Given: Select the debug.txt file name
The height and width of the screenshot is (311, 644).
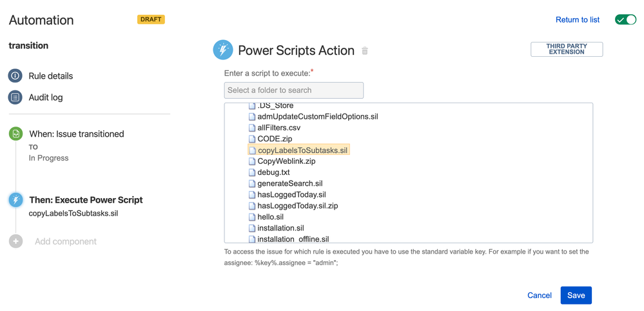Looking at the screenshot, I should [x=273, y=172].
